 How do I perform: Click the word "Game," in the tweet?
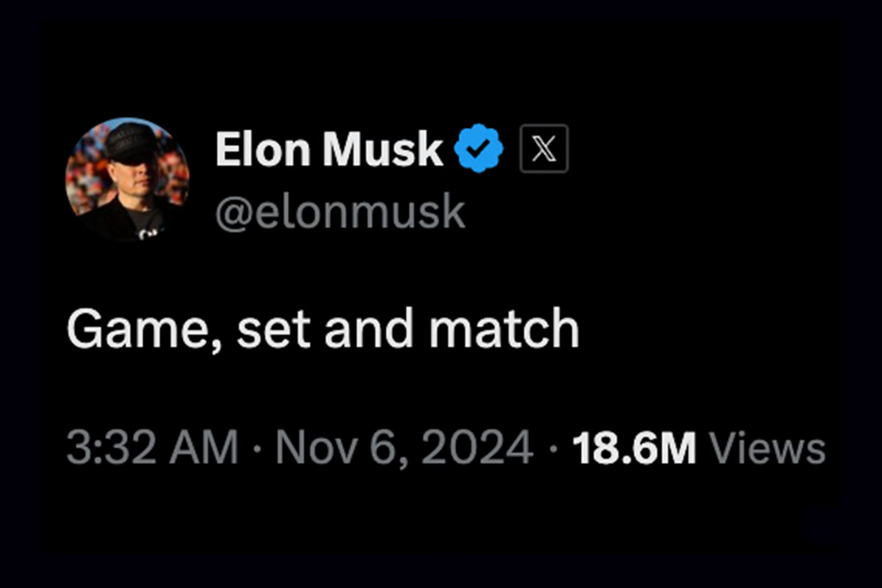[x=145, y=328]
